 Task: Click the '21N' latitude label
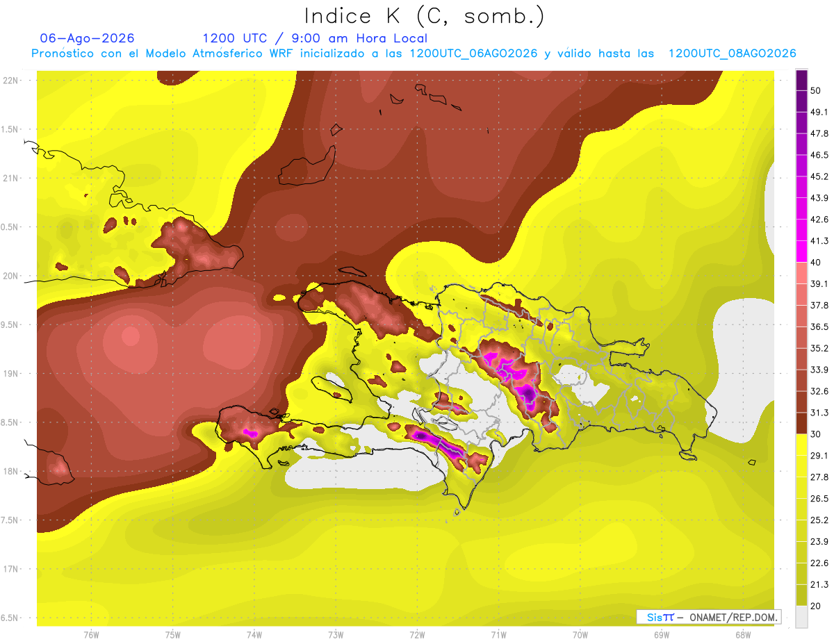[x=11, y=178]
